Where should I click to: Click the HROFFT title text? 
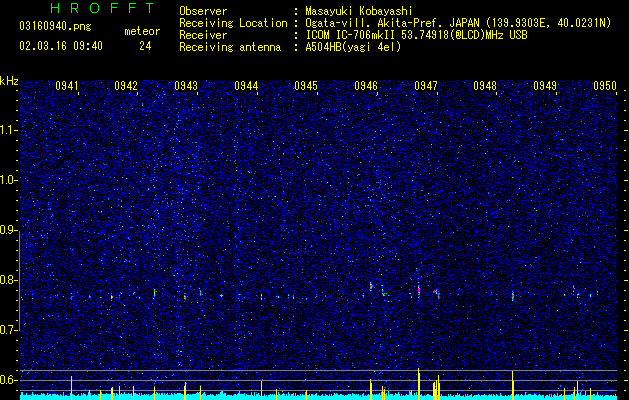pos(103,8)
